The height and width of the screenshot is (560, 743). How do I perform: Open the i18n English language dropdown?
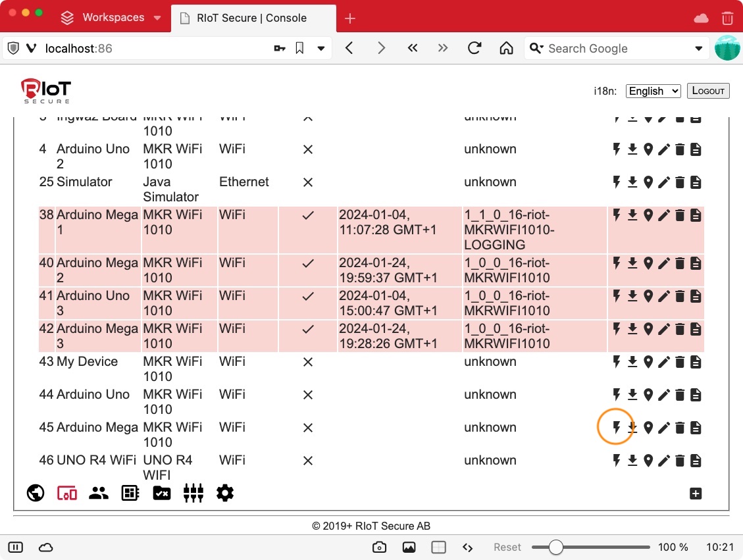pos(653,91)
